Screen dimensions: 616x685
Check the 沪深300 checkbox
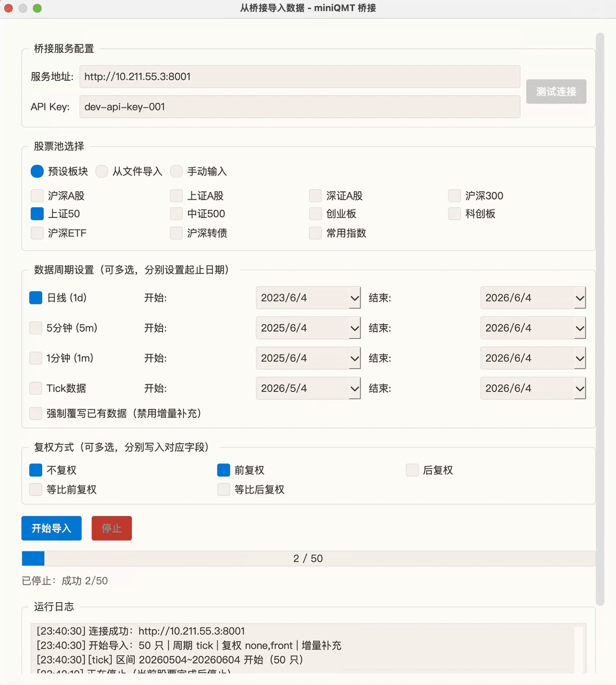click(x=455, y=195)
